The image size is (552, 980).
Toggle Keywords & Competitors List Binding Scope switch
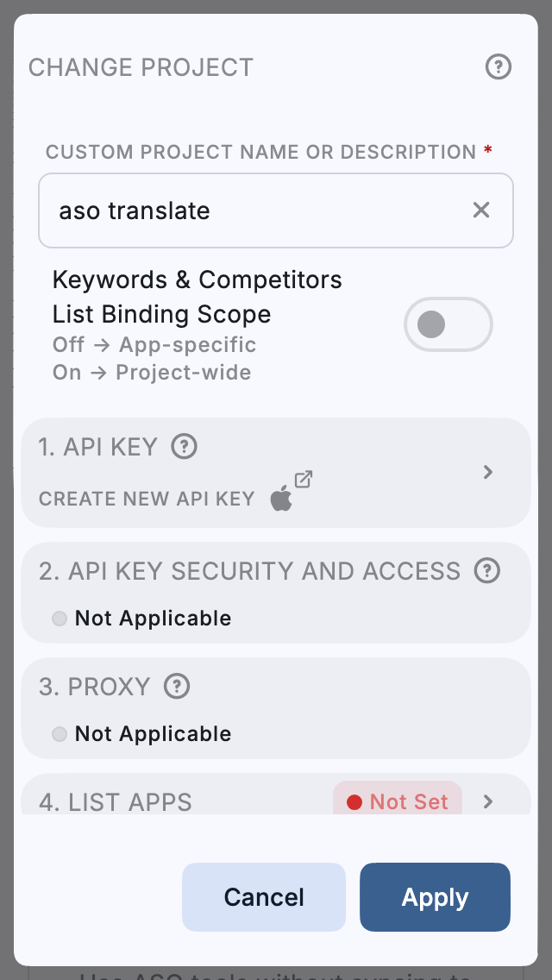point(448,324)
